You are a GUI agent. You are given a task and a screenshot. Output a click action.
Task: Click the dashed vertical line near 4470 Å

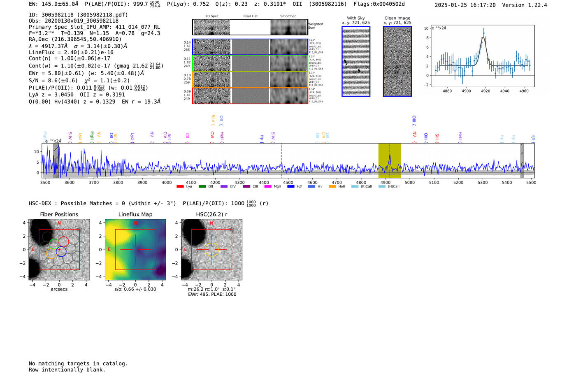click(x=281, y=160)
